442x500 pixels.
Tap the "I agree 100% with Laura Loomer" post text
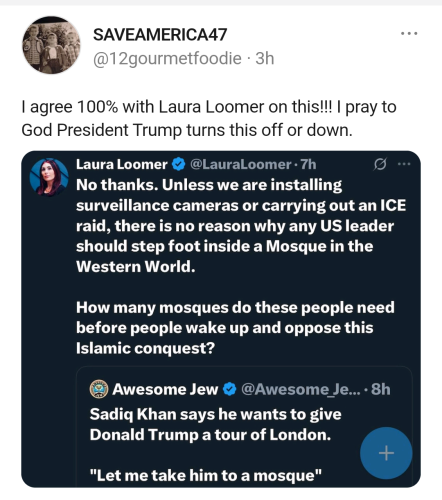[x=209, y=118]
